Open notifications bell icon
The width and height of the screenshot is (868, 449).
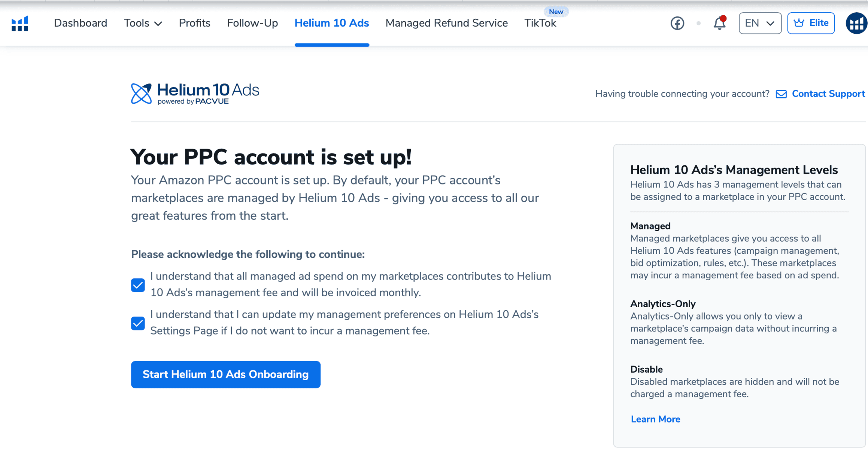tap(719, 23)
